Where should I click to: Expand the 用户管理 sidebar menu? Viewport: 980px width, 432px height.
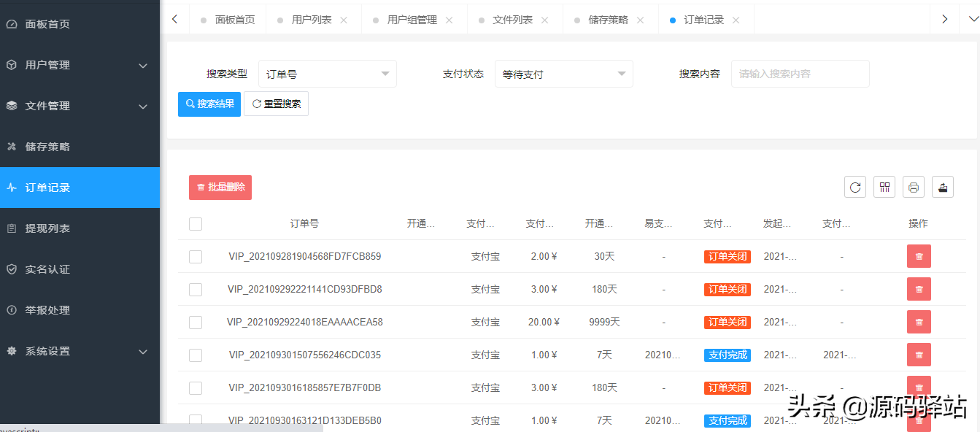point(80,65)
